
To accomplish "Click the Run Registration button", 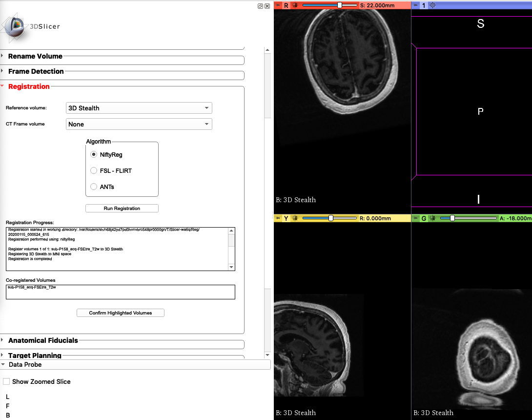I will (x=122, y=208).
